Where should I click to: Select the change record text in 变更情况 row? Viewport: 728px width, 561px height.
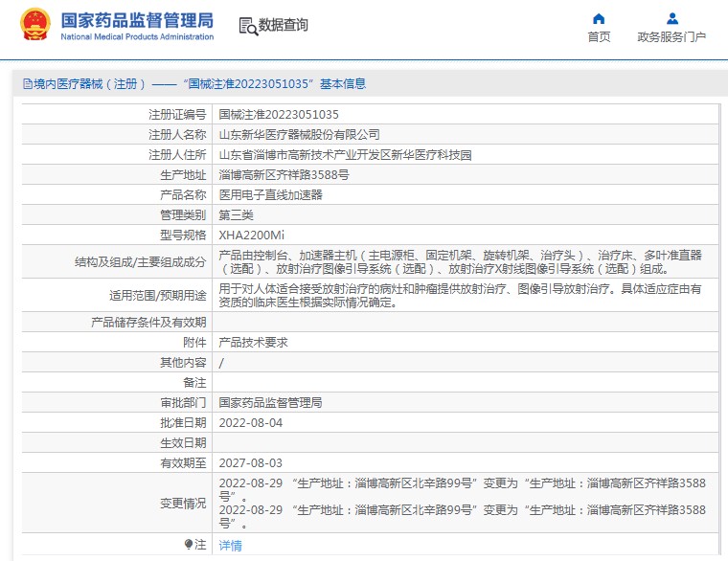tap(462, 504)
